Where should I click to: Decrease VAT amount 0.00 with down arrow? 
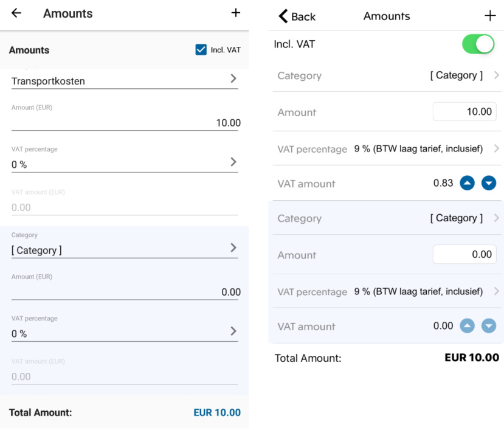pyautogui.click(x=489, y=326)
